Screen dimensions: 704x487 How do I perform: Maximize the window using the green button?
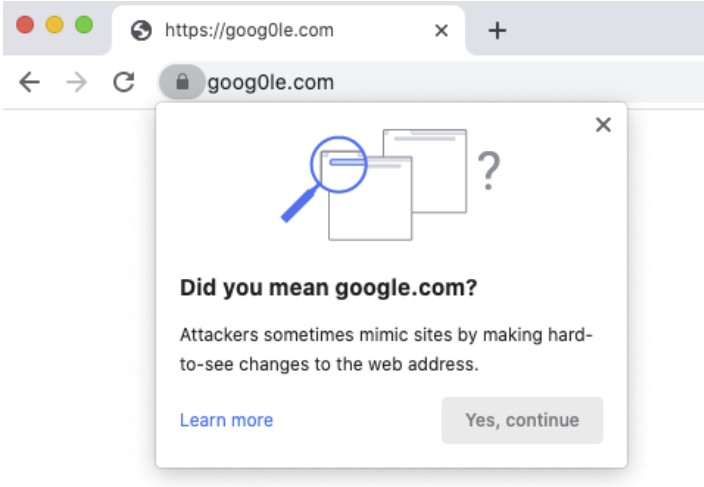click(83, 25)
